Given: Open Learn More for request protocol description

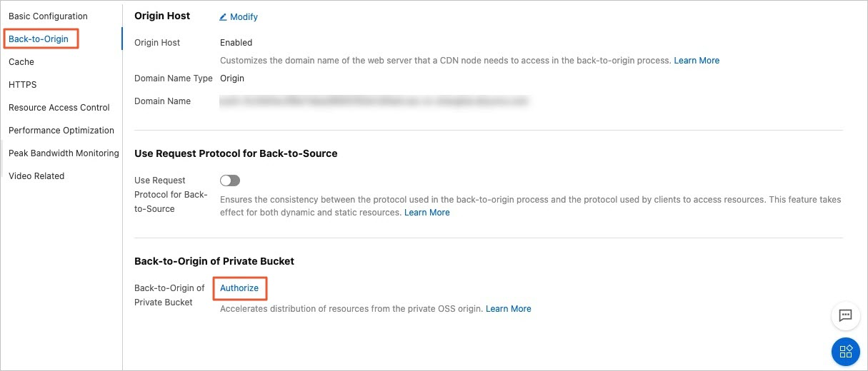Looking at the screenshot, I should pos(427,213).
